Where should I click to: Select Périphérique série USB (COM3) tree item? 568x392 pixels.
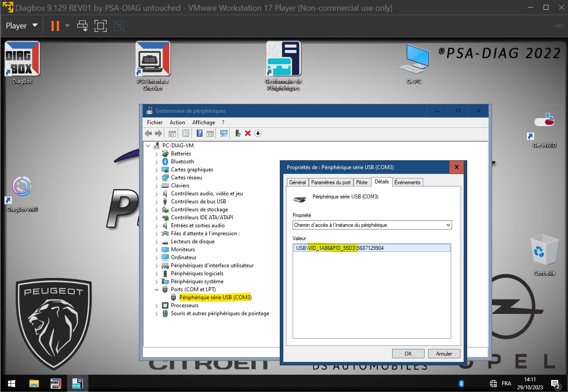click(215, 297)
